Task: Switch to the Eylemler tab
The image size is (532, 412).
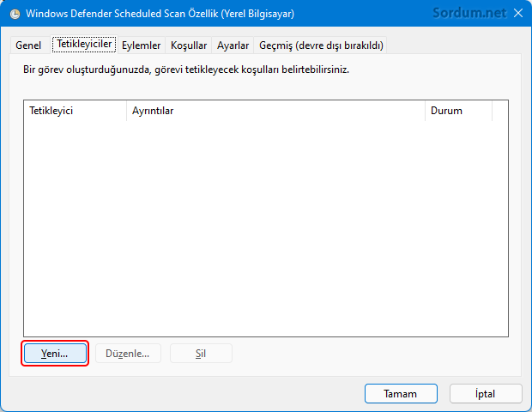Action: click(141, 45)
